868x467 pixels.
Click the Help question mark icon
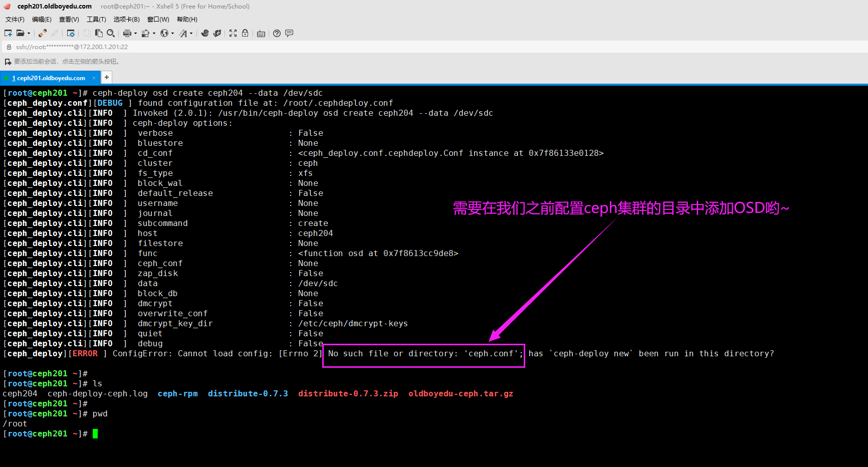point(277,33)
